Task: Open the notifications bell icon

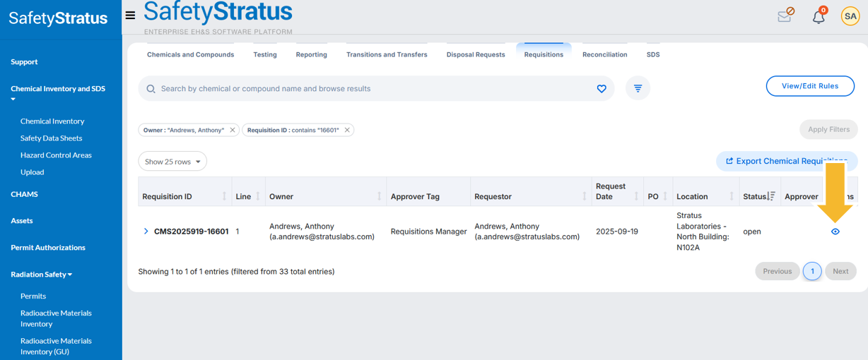Action: (x=819, y=16)
